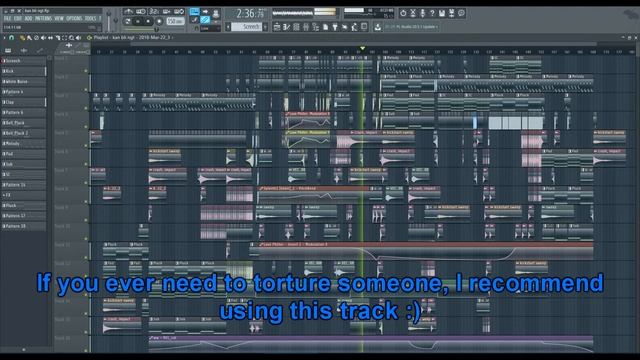Toggle the multilink controllers icon
640x360 pixels.
pos(205,20)
